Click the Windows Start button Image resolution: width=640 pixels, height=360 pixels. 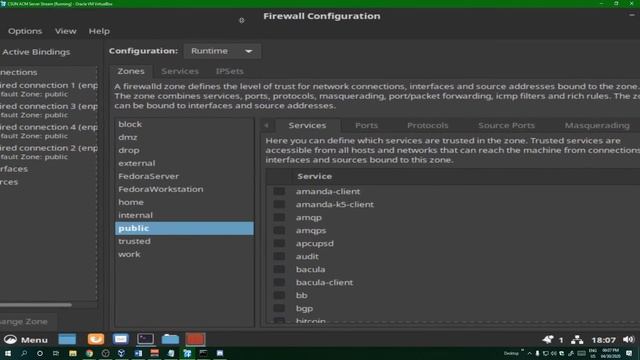(x=7, y=353)
